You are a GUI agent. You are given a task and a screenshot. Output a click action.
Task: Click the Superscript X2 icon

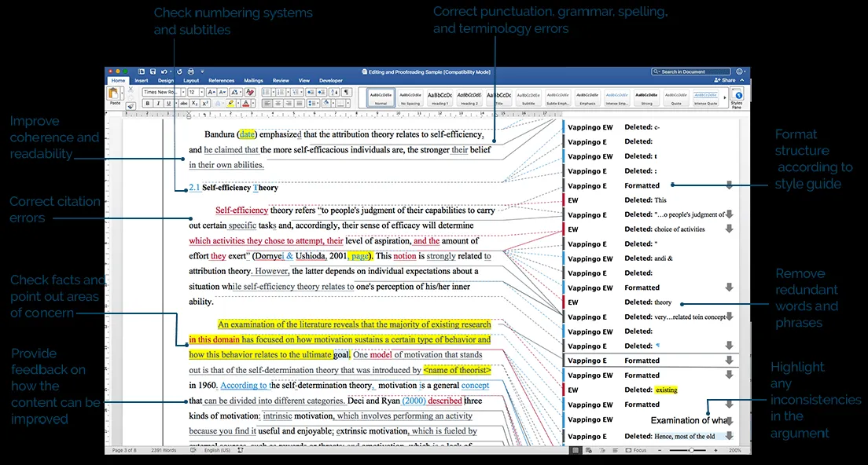click(205, 104)
